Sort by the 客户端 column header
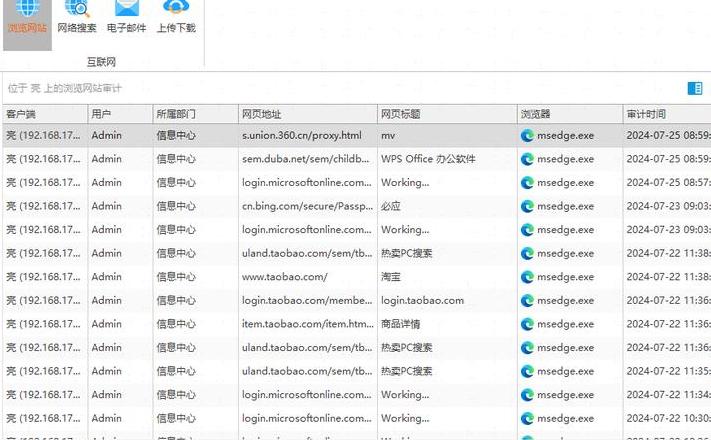Image resolution: width=711 pixels, height=440 pixels. (x=45, y=114)
